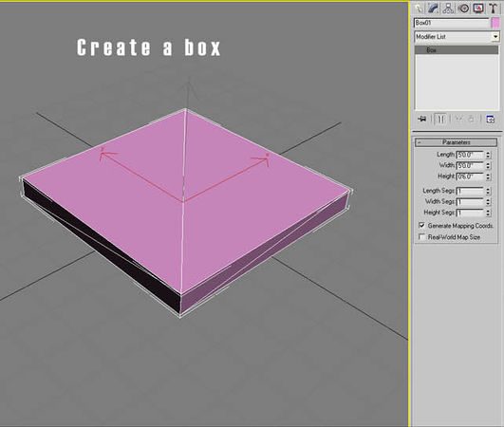Open the Modifier List dropdown
This screenshot has height=427, width=504.
point(457,37)
